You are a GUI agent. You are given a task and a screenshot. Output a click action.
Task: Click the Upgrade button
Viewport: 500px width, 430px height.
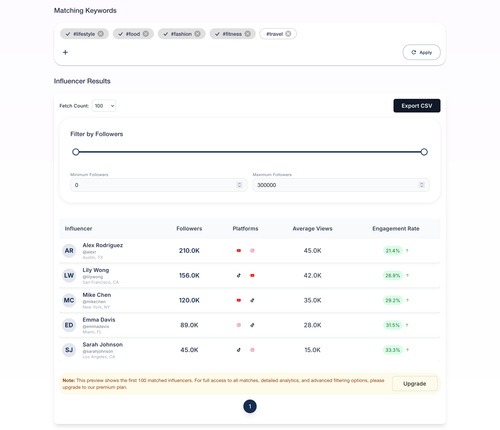pos(414,384)
